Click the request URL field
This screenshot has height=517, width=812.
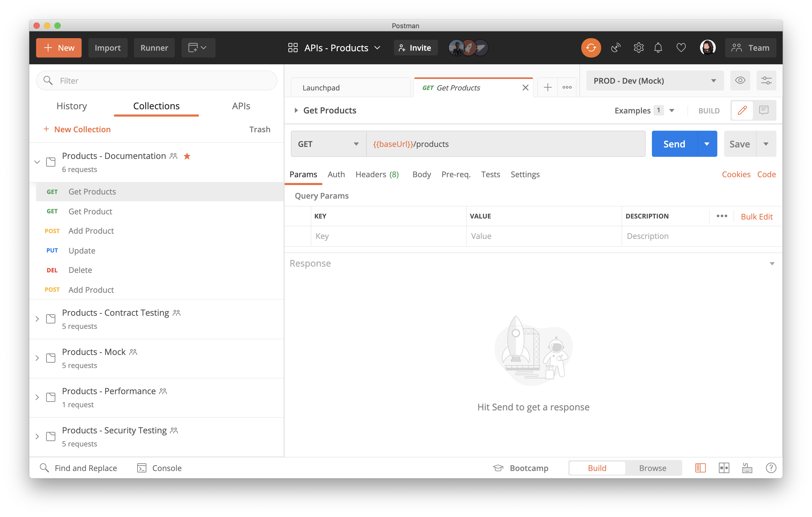click(x=505, y=144)
